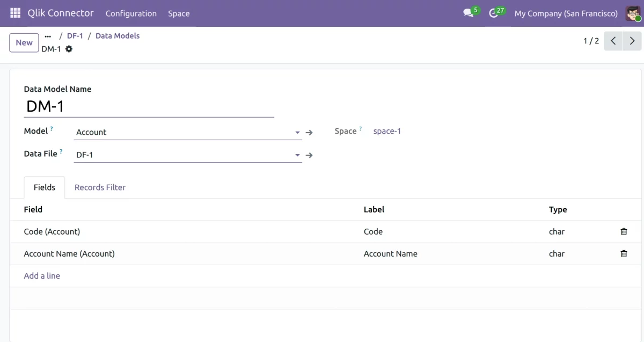Open the apps grid menu icon
The image size is (644, 342).
pyautogui.click(x=15, y=13)
